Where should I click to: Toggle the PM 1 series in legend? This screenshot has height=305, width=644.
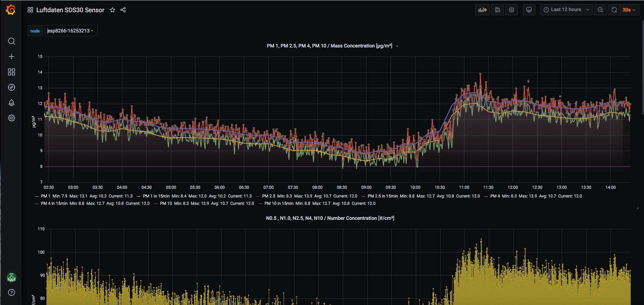[x=45, y=196]
